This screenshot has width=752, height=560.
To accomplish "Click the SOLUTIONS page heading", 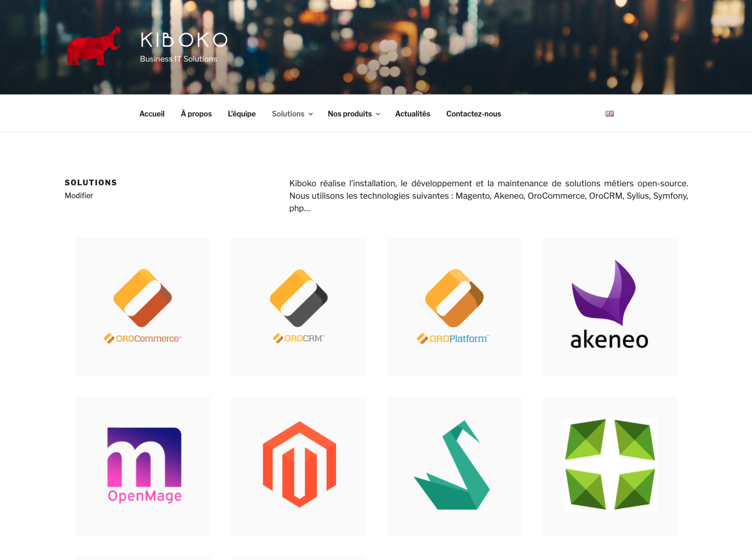I will 91,183.
